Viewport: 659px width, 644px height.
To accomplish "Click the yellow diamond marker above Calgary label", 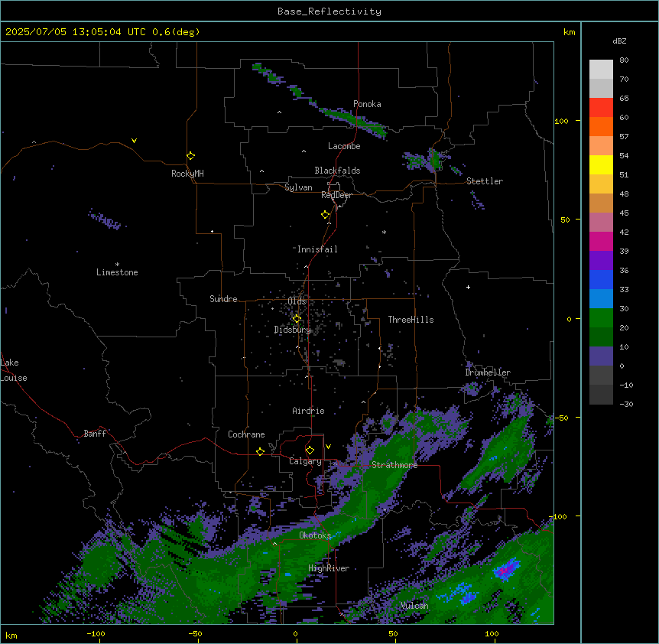I will click(310, 450).
